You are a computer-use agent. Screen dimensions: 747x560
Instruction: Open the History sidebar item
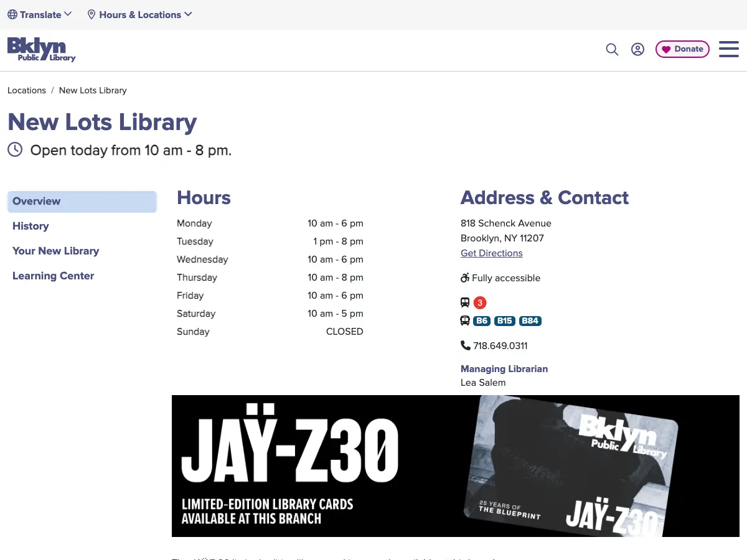click(x=31, y=226)
